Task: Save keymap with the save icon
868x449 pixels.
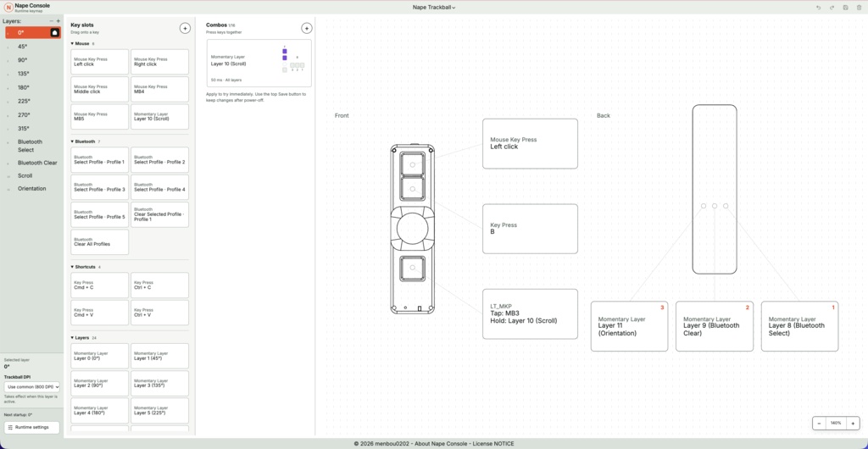Action: coord(845,7)
